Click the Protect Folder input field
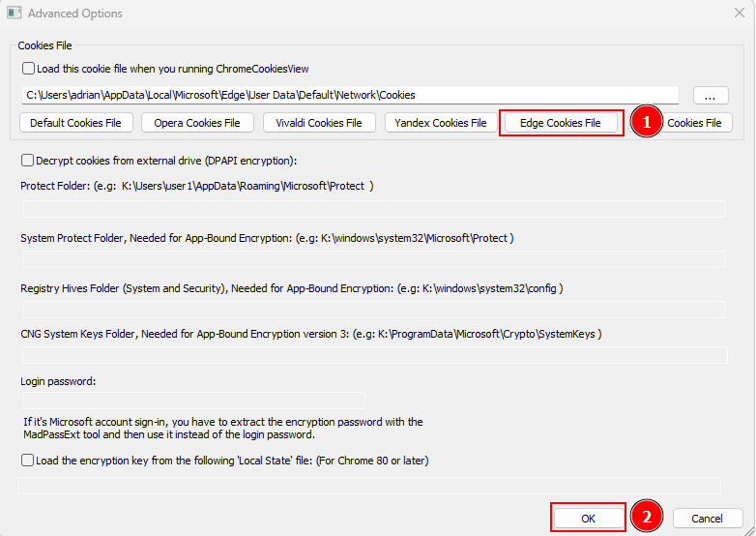756x536 pixels. tap(373, 209)
